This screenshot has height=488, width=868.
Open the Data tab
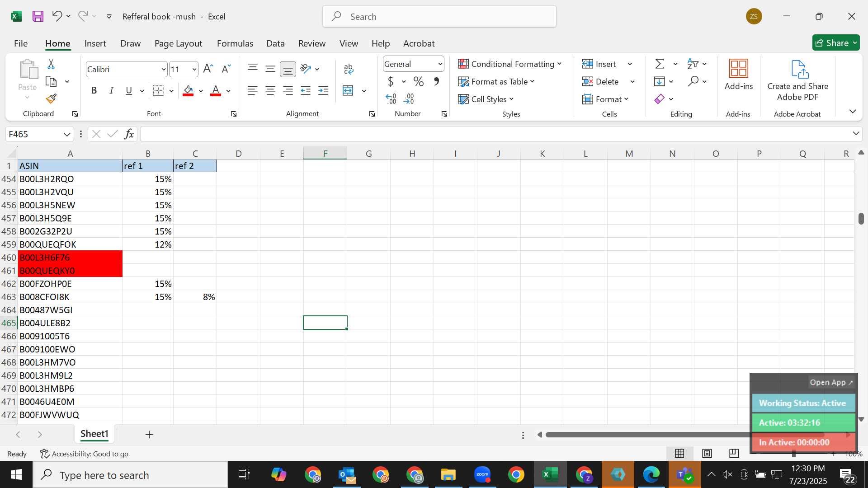click(x=275, y=43)
